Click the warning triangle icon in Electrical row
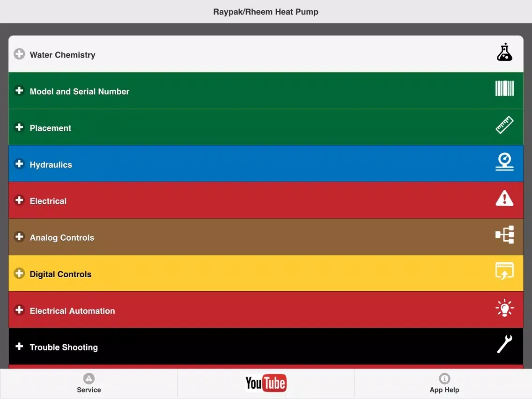 pyautogui.click(x=504, y=198)
